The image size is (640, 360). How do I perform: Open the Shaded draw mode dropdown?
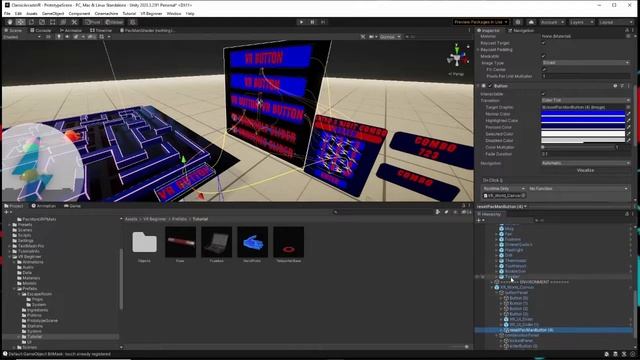[22, 37]
